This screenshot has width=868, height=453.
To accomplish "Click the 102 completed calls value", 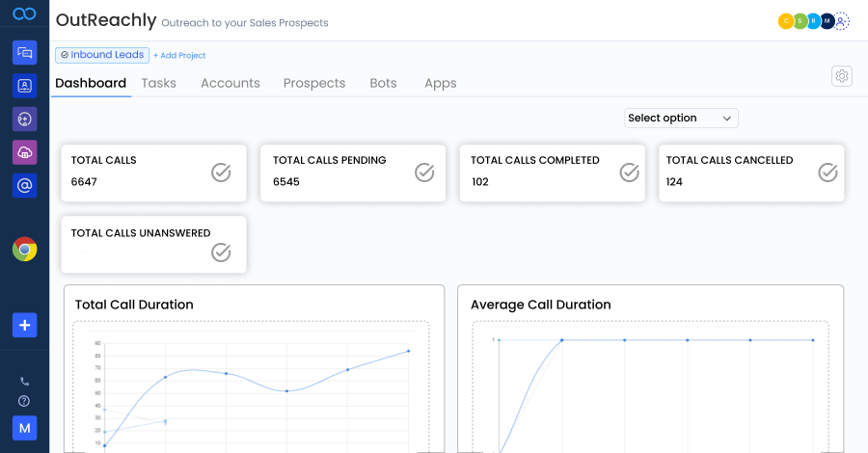I will [x=480, y=181].
